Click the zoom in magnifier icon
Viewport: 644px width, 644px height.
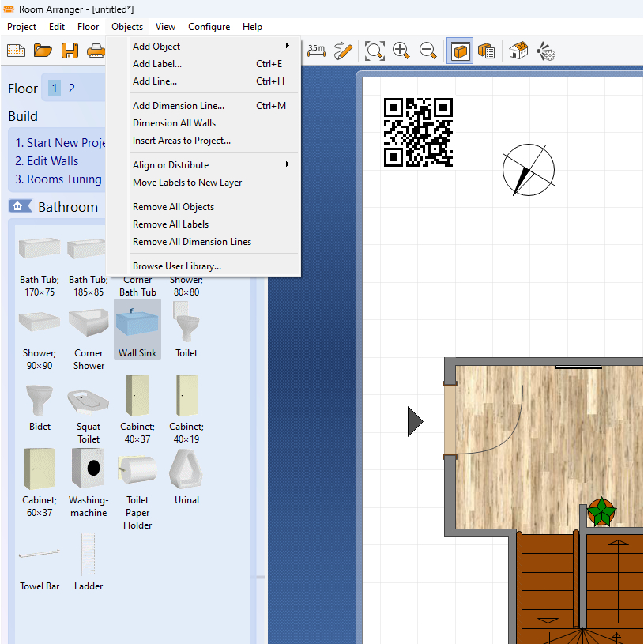(401, 51)
